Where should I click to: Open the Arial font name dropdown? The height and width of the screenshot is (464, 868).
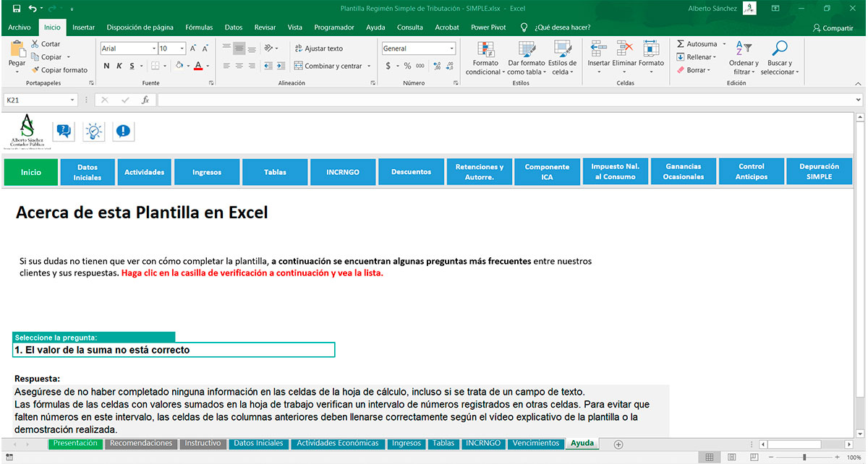[154, 48]
